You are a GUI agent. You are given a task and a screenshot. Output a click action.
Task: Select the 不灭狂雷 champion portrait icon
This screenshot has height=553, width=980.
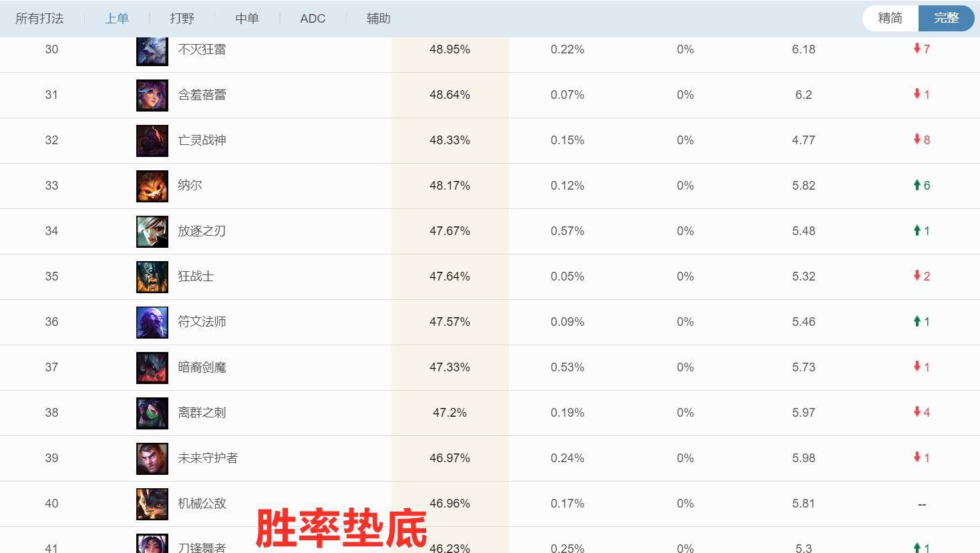(152, 49)
